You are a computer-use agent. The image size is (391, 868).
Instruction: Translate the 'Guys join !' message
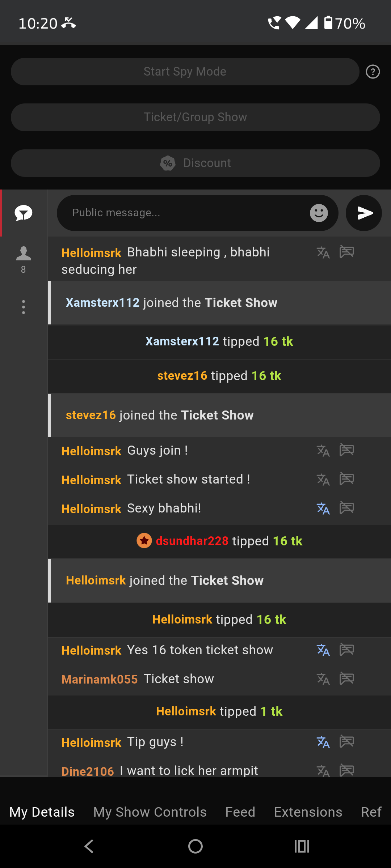323,451
